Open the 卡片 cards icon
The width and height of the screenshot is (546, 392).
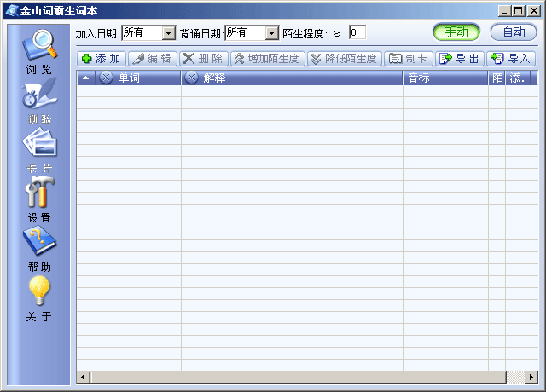(x=39, y=142)
